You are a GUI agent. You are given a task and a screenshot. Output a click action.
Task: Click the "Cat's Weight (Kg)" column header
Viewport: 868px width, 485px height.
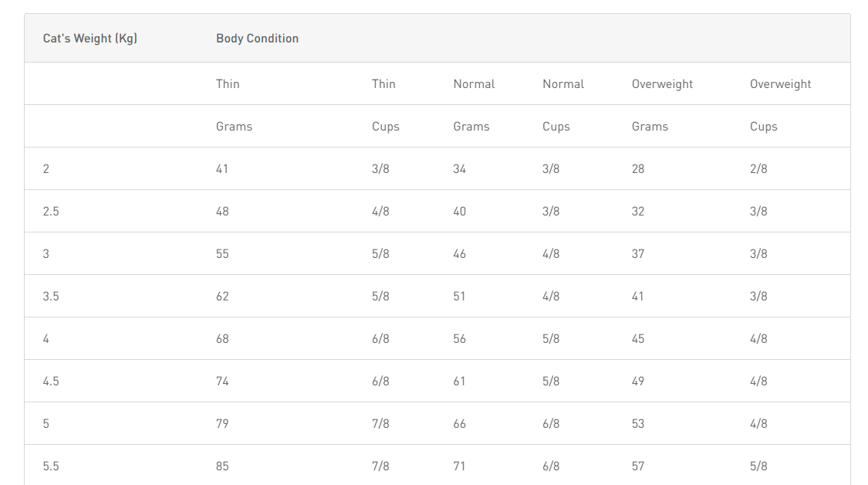(90, 39)
